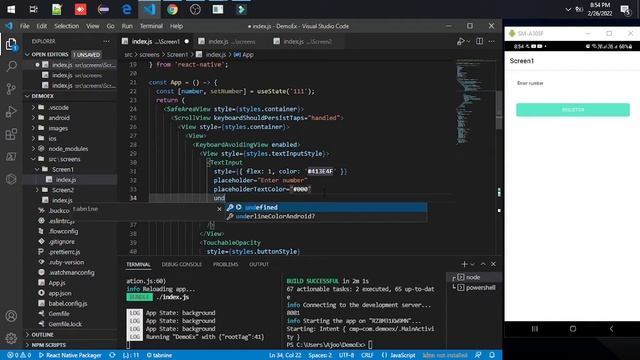Split the editor to the right
This screenshot has width=640, height=360.
480,41
